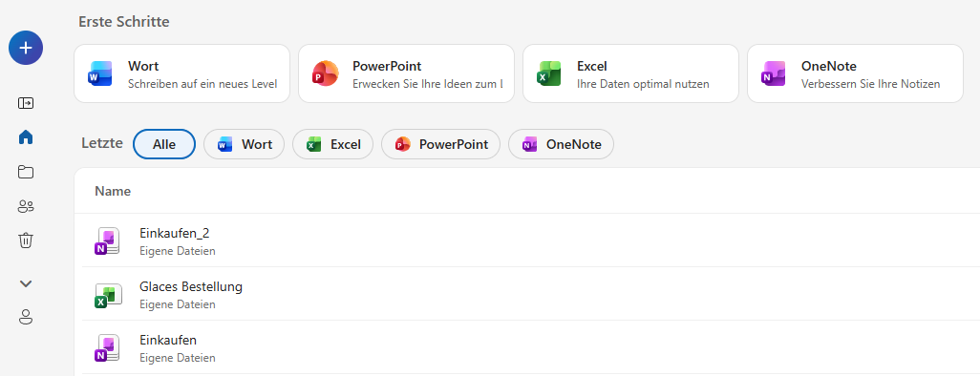This screenshot has height=376, width=980.
Task: Open the trash bin icon
Action: tap(26, 240)
